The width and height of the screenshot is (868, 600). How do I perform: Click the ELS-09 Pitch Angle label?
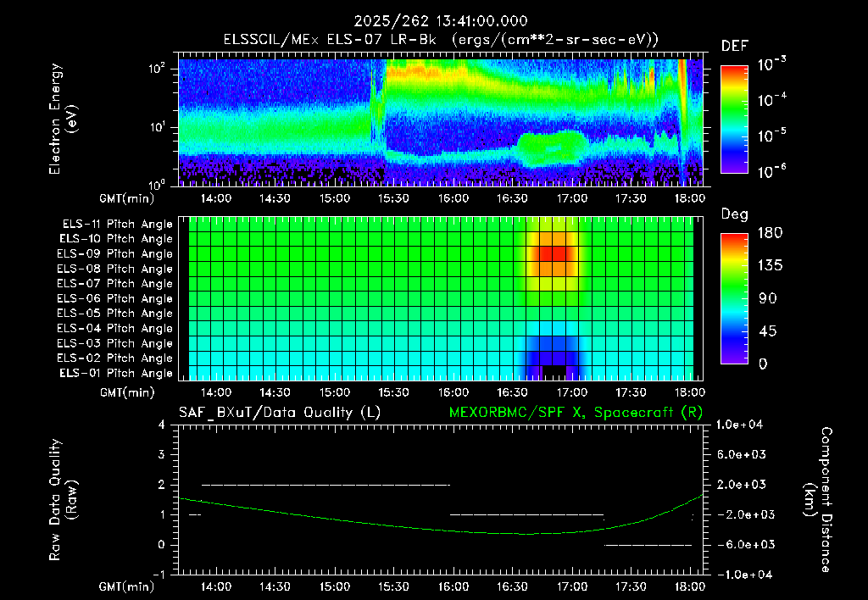[x=115, y=254]
